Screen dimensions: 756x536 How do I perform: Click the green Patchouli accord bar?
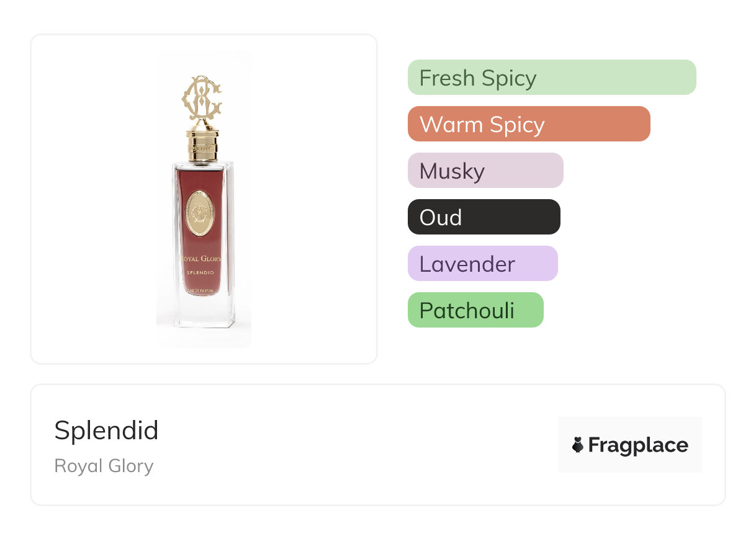(x=475, y=310)
